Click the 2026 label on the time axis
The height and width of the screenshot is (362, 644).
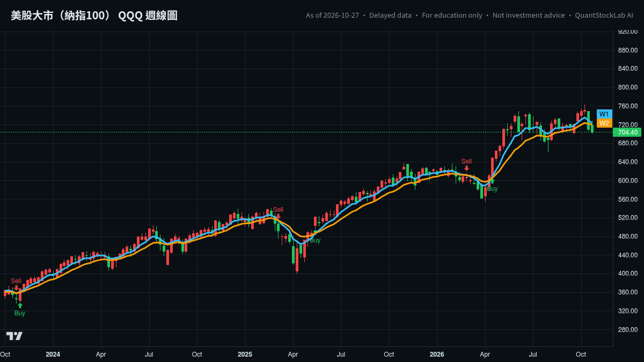coord(437,354)
